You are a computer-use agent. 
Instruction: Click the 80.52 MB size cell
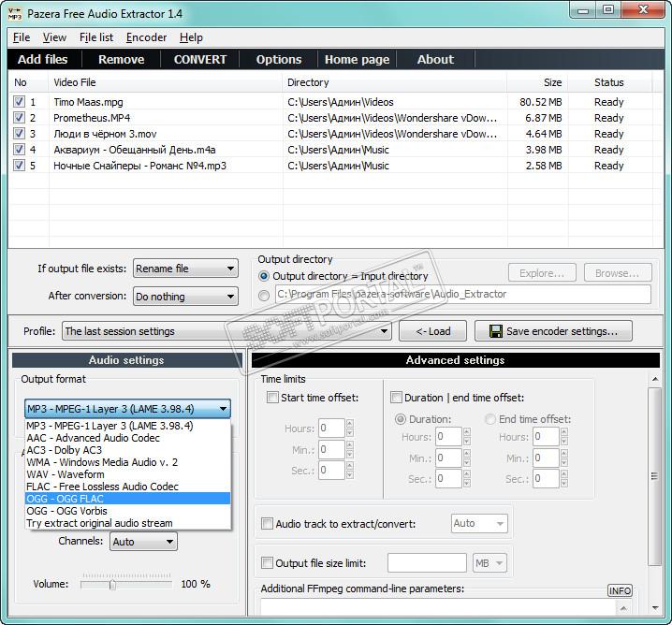(540, 102)
